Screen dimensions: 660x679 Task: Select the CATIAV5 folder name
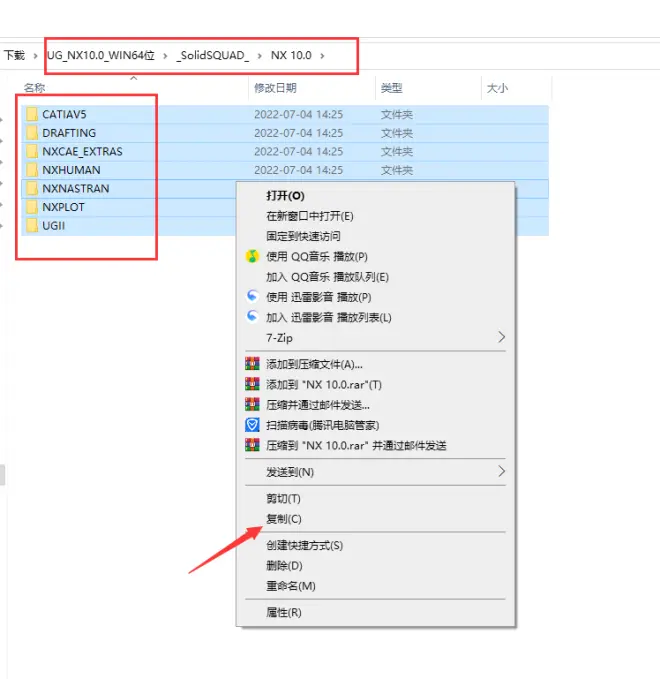pyautogui.click(x=64, y=114)
